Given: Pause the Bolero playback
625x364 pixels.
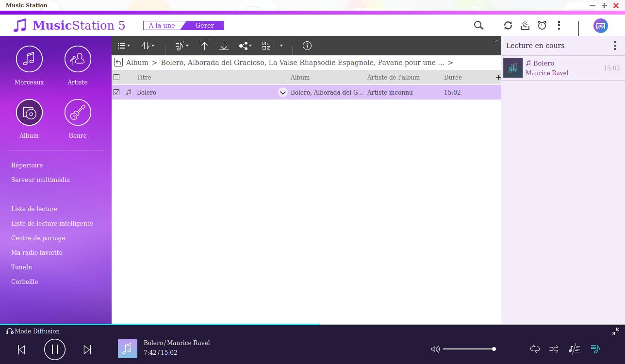Looking at the screenshot, I should tap(55, 349).
